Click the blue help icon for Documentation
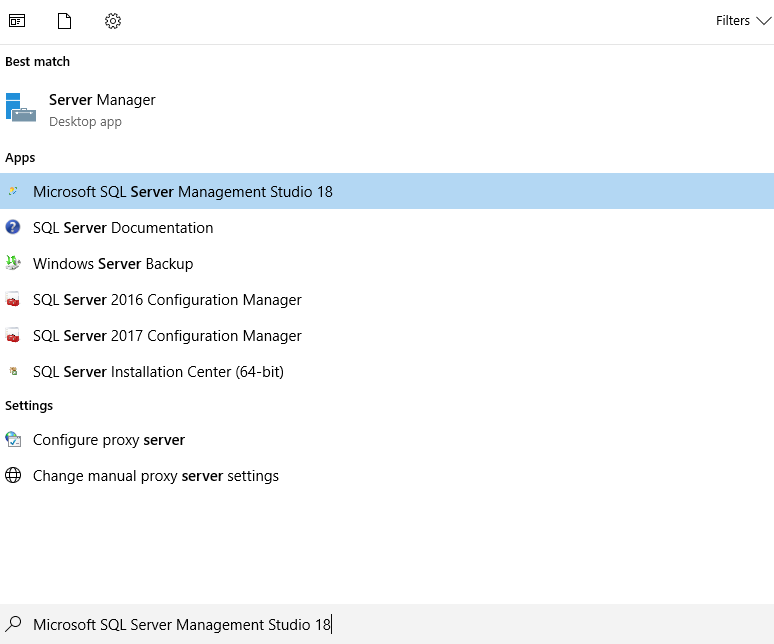This screenshot has height=644, width=774. tap(13, 227)
